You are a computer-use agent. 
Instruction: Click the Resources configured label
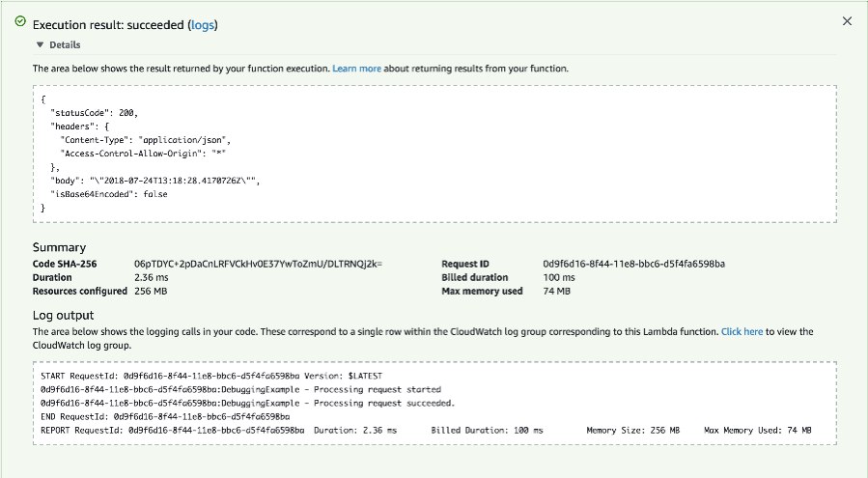[x=80, y=291]
